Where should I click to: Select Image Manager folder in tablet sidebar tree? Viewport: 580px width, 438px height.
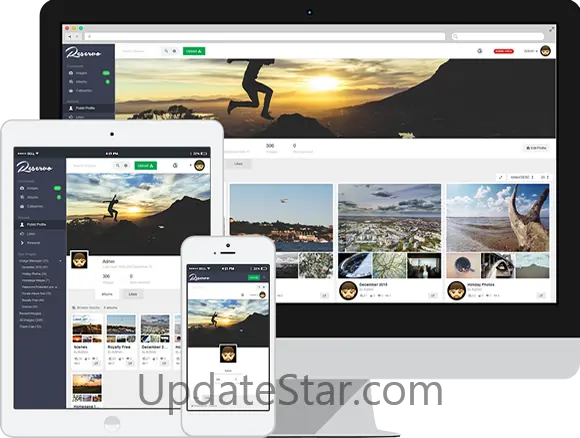tap(34, 261)
